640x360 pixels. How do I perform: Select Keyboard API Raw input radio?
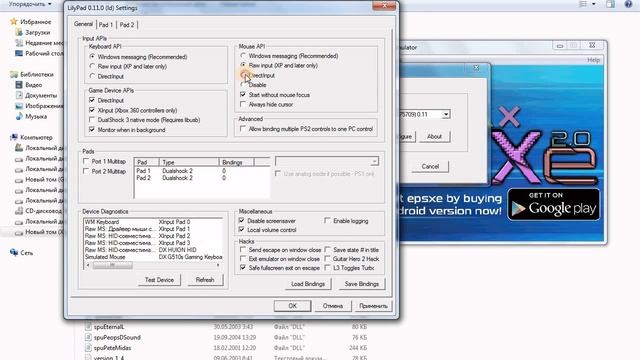pos(92,66)
